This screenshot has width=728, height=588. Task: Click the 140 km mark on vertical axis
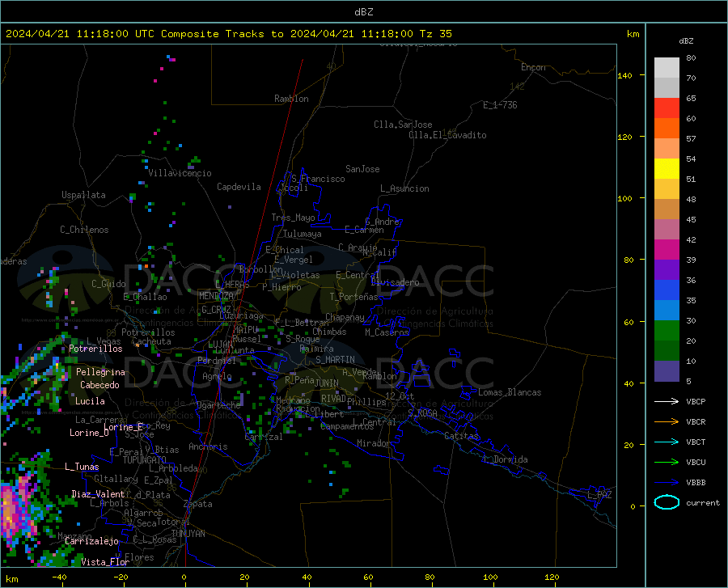tap(624, 75)
